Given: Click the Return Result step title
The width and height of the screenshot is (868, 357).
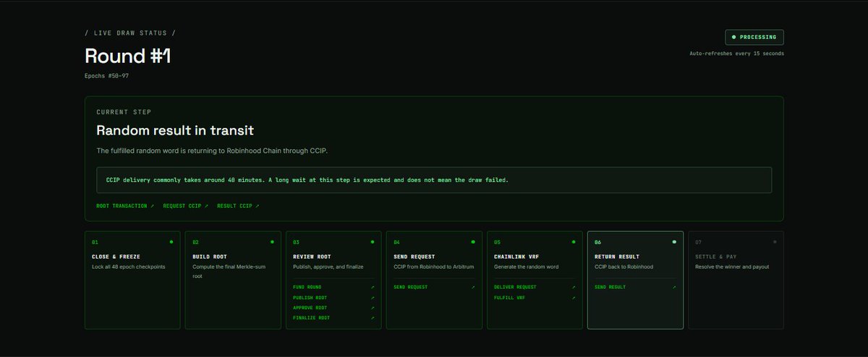Looking at the screenshot, I should pos(617,256).
